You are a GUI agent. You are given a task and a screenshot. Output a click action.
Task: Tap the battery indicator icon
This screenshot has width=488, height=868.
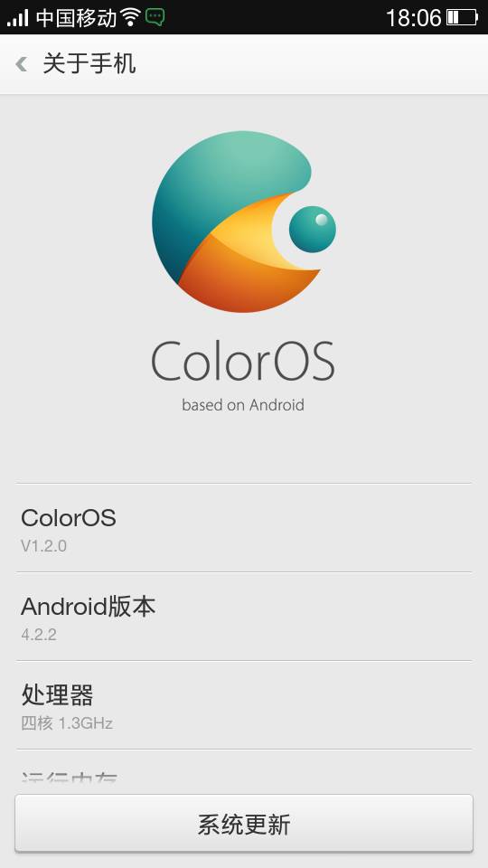463,18
